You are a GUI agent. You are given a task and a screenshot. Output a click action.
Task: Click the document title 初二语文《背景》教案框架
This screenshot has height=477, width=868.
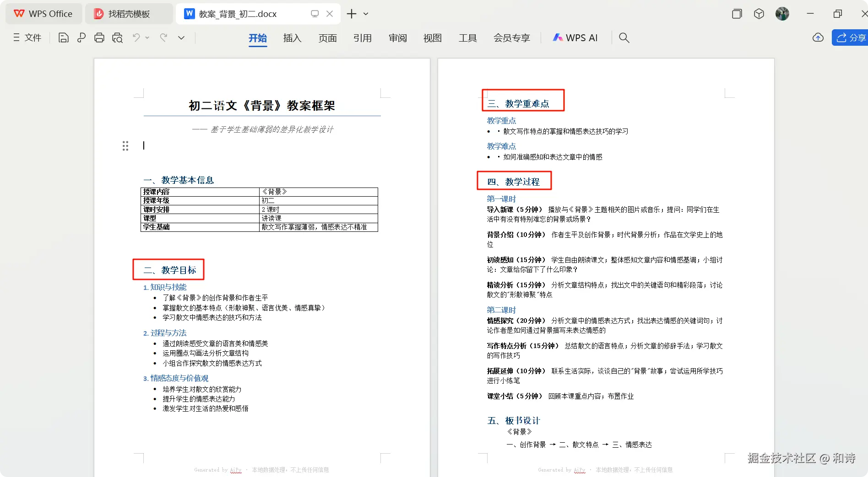pos(262,106)
